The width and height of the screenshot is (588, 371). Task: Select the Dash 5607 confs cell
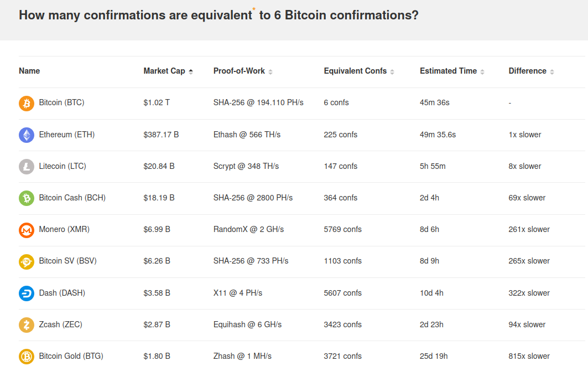point(343,293)
